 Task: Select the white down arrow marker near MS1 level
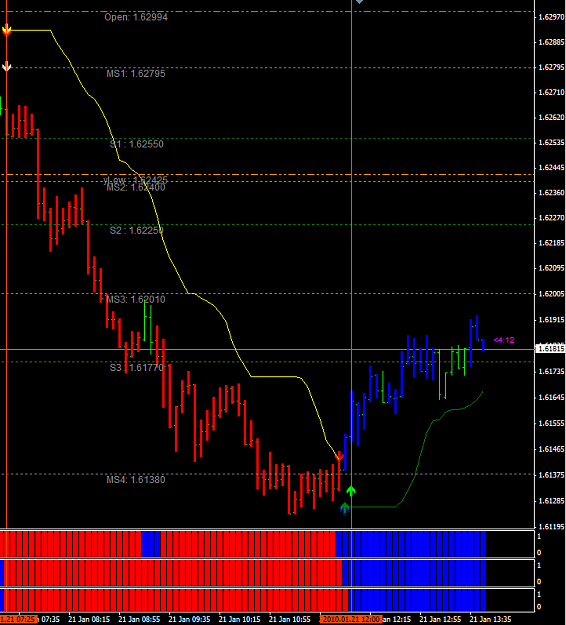click(6, 66)
